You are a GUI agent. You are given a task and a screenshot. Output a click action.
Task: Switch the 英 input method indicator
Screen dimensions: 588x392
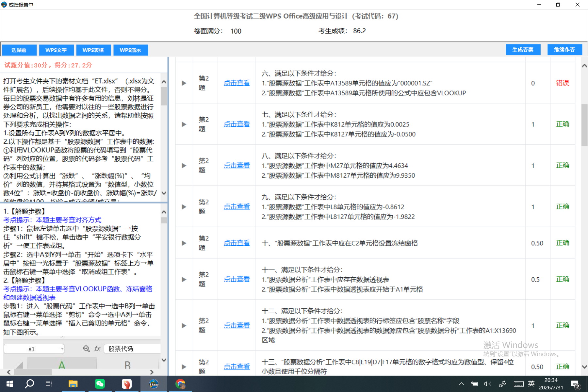(x=531, y=384)
